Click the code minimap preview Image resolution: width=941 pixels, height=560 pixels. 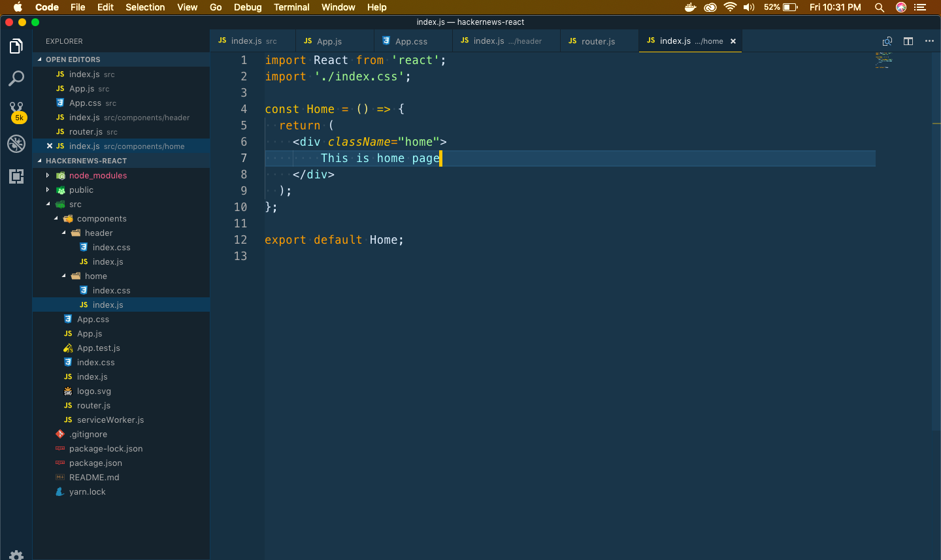(x=883, y=60)
